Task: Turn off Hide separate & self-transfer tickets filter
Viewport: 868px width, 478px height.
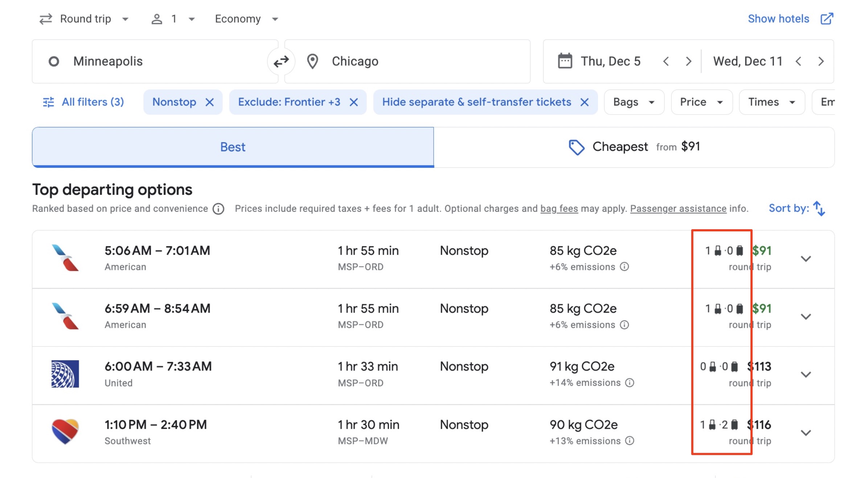Action: click(x=584, y=102)
